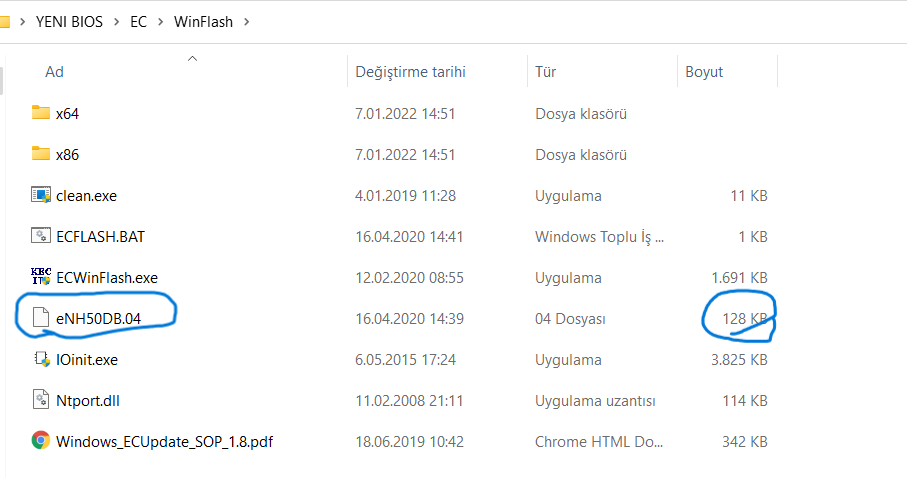
Task: Select the IOinit.exe file name
Action: [87, 360]
